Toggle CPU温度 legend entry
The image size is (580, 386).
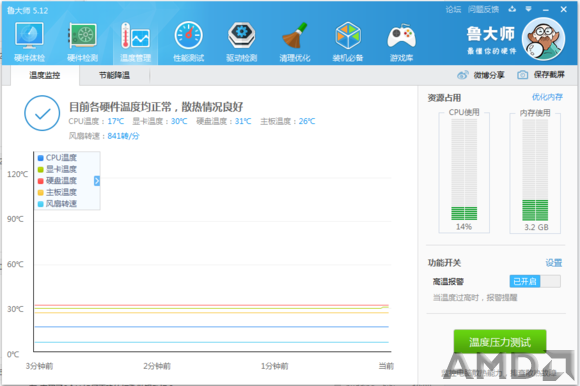pyautogui.click(x=57, y=158)
